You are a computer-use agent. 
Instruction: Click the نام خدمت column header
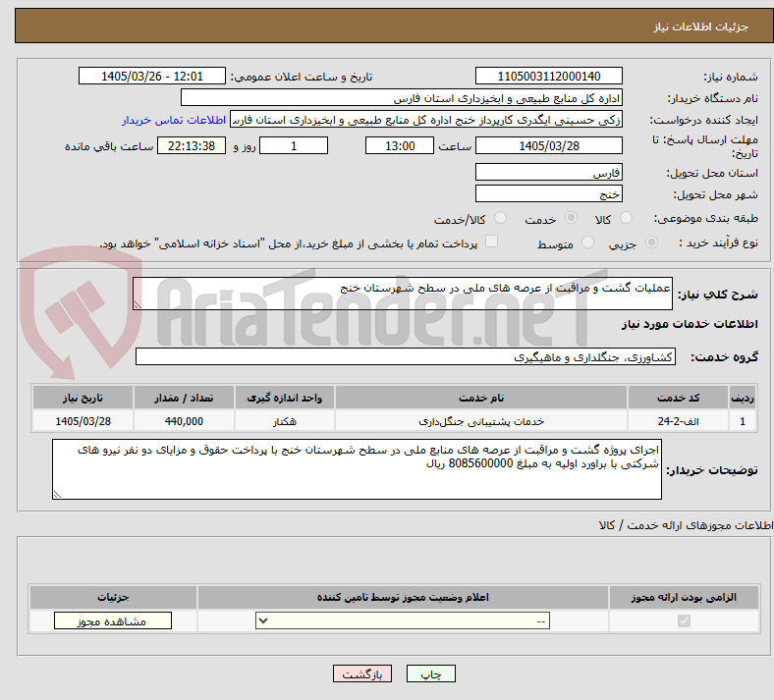[x=481, y=398]
